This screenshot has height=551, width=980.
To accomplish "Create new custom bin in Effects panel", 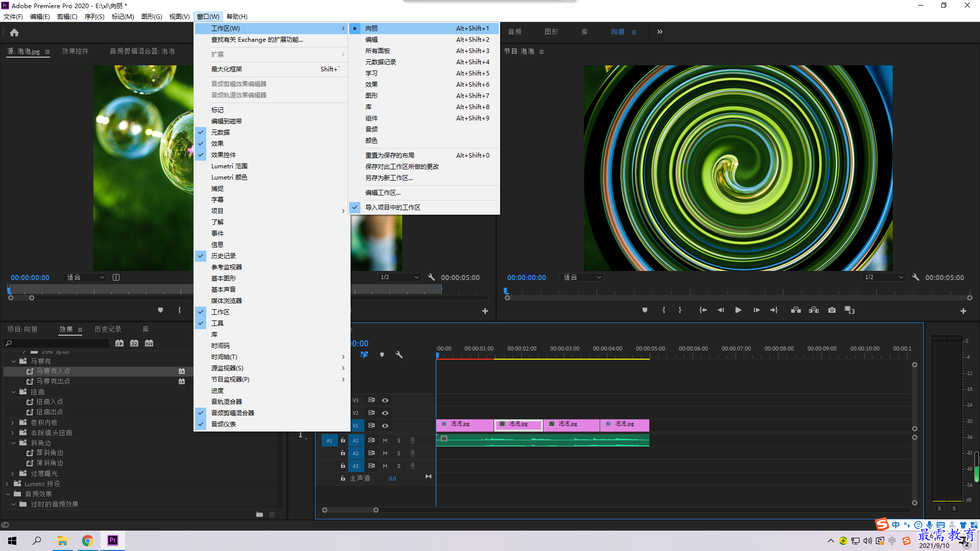I will [x=259, y=514].
